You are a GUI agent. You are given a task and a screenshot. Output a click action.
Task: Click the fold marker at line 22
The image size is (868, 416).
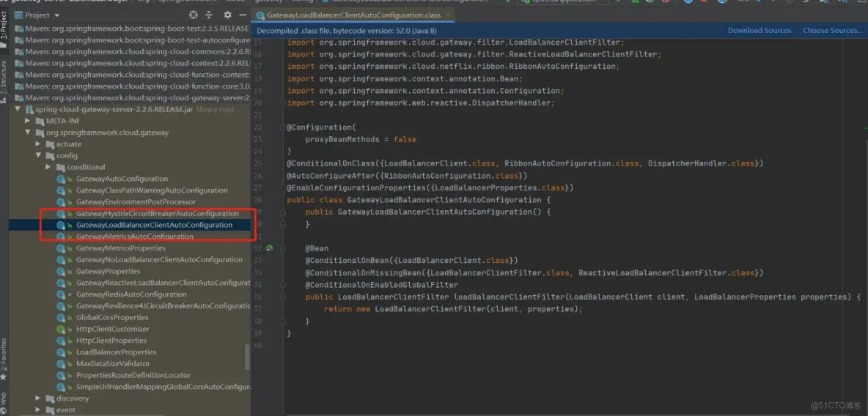tap(283, 127)
